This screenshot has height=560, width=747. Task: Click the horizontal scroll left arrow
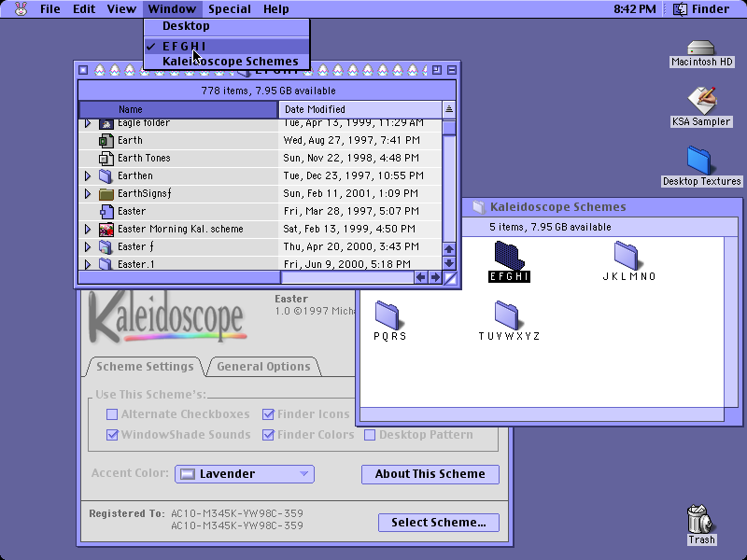pyautogui.click(x=421, y=277)
